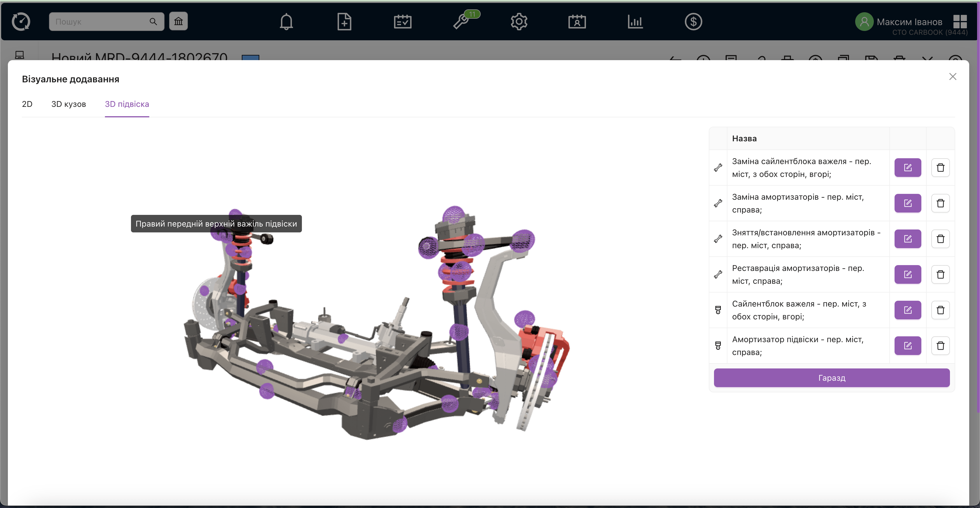
Task: Open the new document icon in top bar
Action: click(x=344, y=22)
